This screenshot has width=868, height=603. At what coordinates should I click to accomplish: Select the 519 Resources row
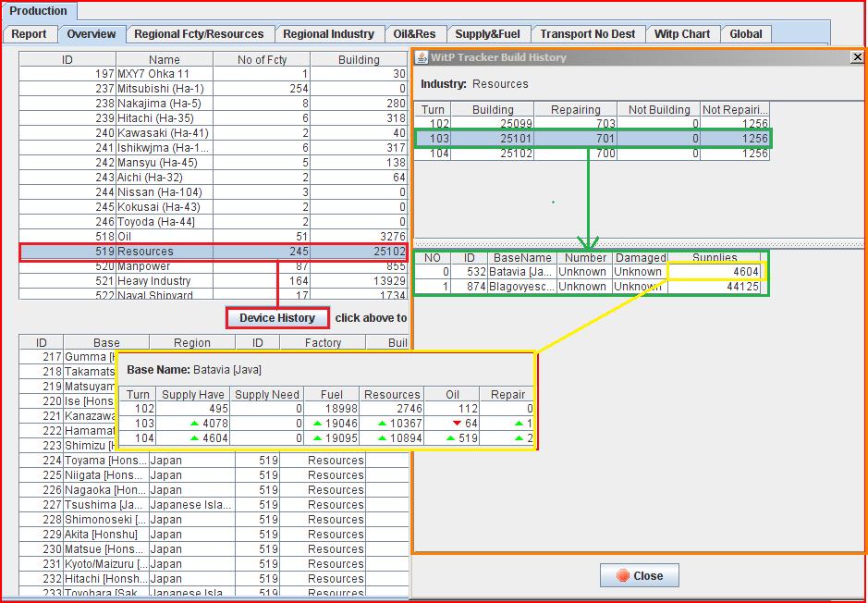(214, 252)
